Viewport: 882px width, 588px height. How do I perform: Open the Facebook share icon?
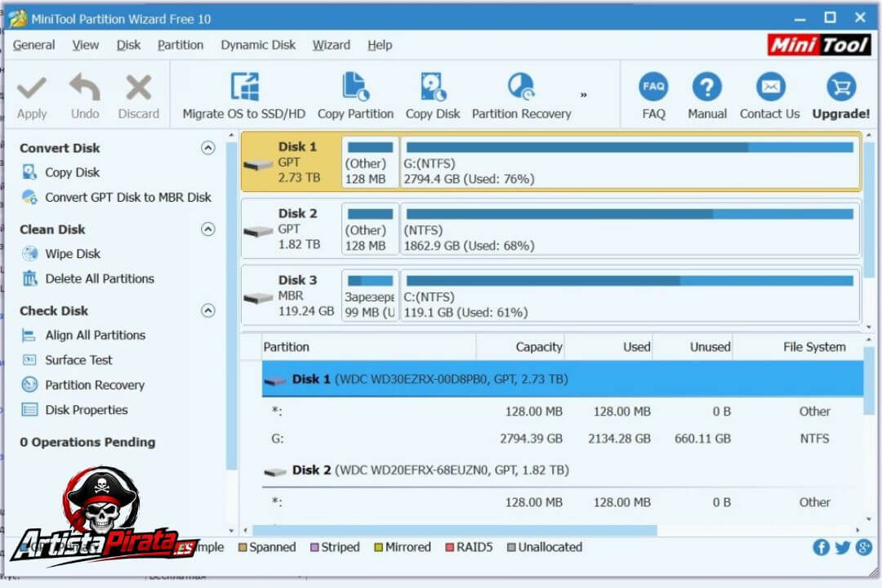pyautogui.click(x=821, y=547)
